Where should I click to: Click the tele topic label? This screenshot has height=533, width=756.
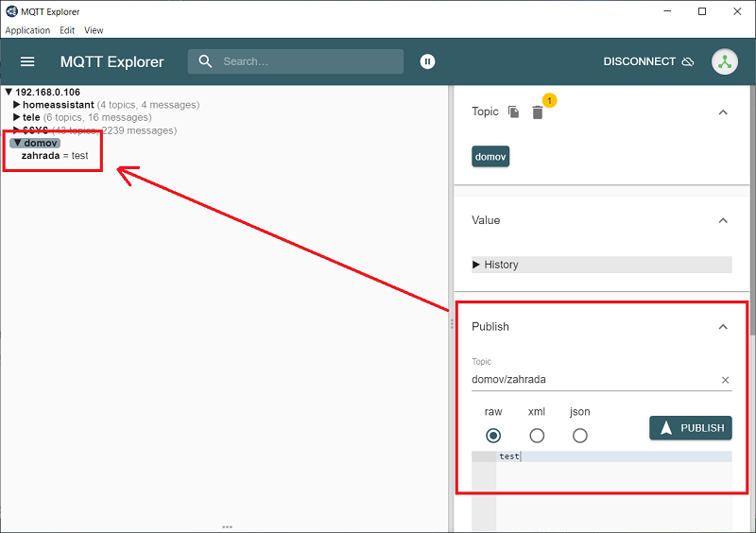pyautogui.click(x=31, y=117)
